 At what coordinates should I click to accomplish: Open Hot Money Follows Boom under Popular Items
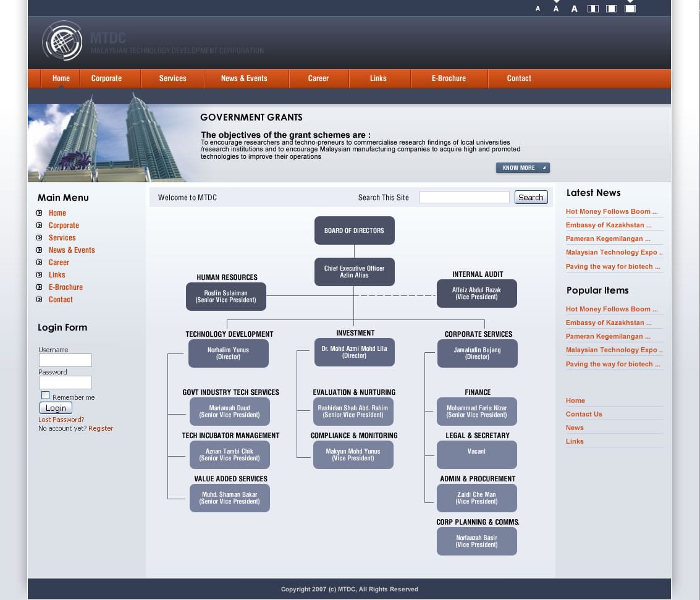(x=612, y=309)
